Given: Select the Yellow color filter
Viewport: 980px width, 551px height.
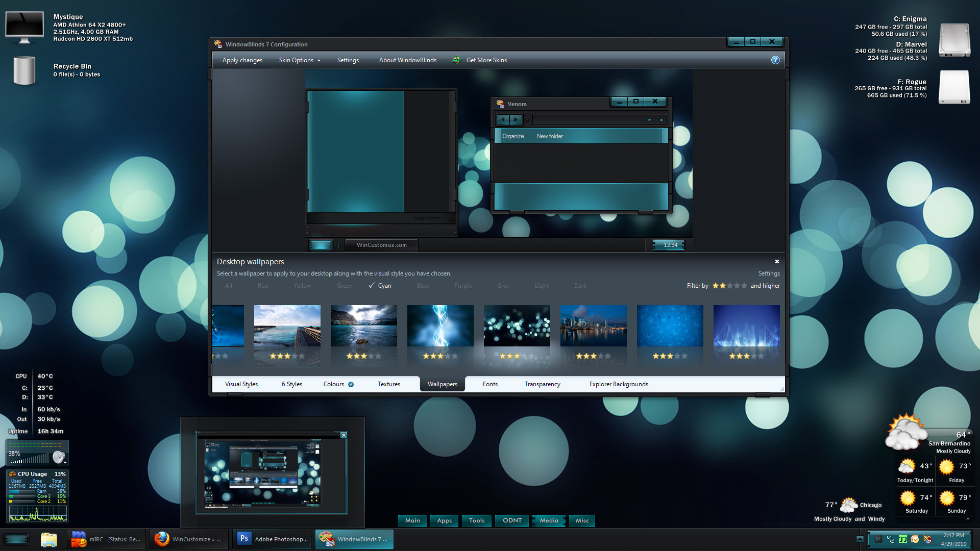Looking at the screenshot, I should pos(302,286).
